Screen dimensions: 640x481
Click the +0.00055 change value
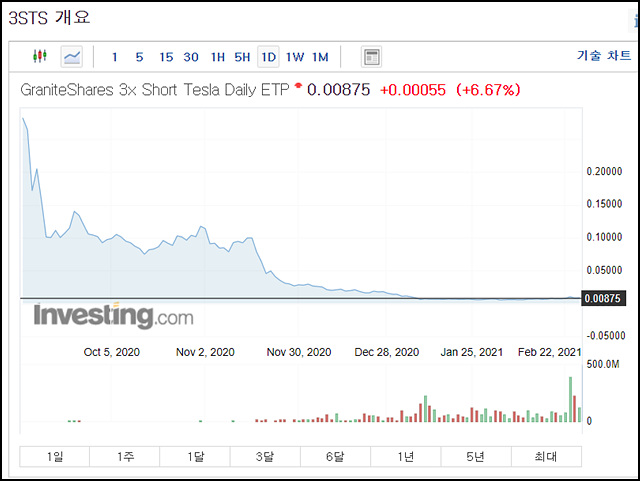413,90
